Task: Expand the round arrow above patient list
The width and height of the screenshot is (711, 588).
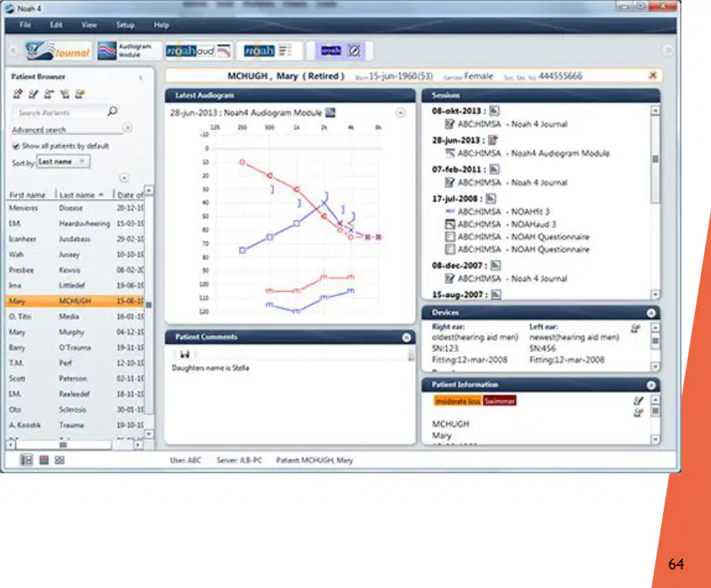Action: (124, 177)
